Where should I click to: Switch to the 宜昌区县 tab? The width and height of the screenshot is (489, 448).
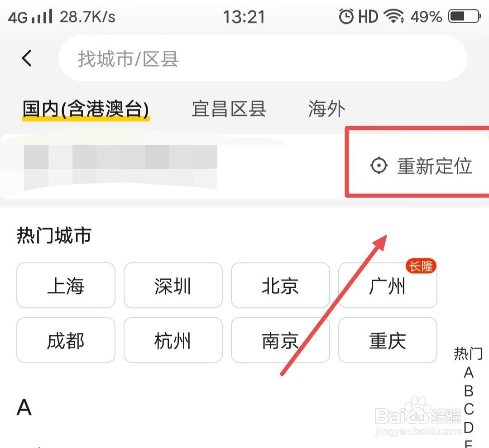[x=229, y=109]
